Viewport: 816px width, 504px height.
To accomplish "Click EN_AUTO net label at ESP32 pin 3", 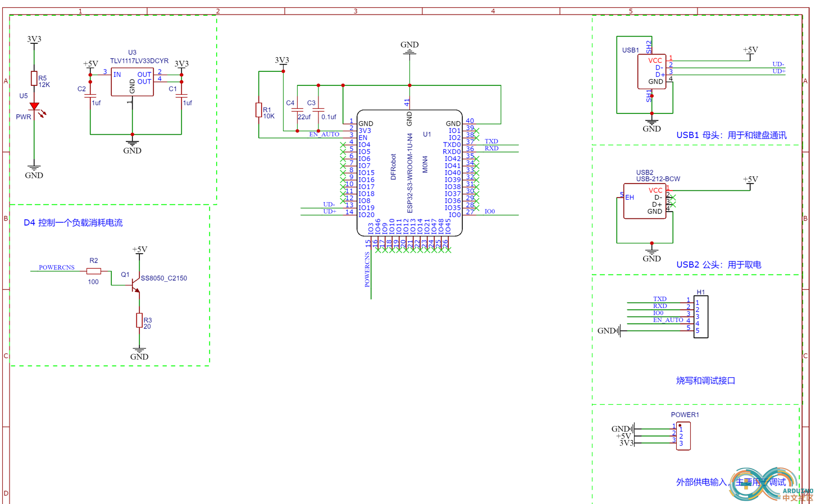I will pos(324,134).
